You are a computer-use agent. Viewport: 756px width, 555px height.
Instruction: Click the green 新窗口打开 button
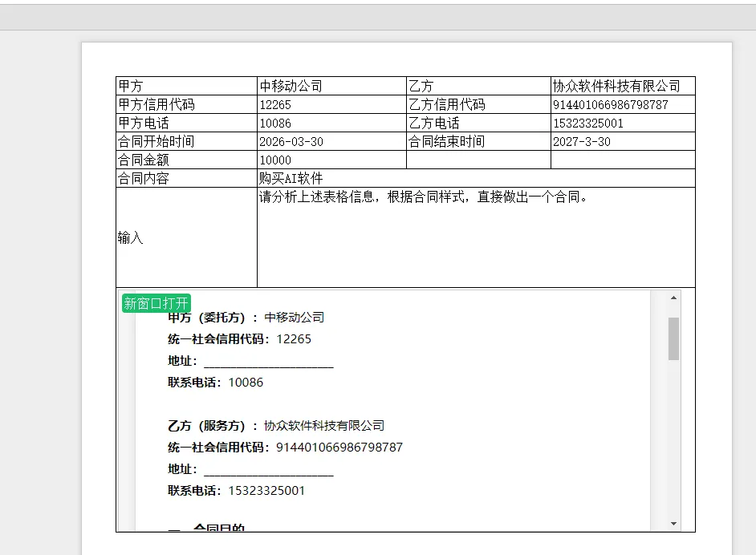coord(156,303)
